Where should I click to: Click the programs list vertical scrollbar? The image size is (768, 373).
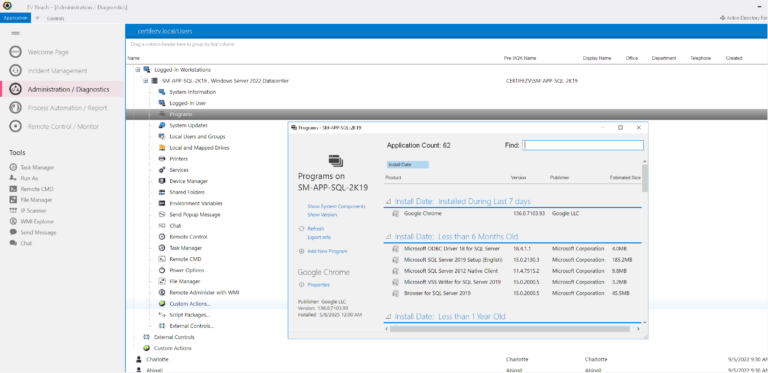pos(645,178)
